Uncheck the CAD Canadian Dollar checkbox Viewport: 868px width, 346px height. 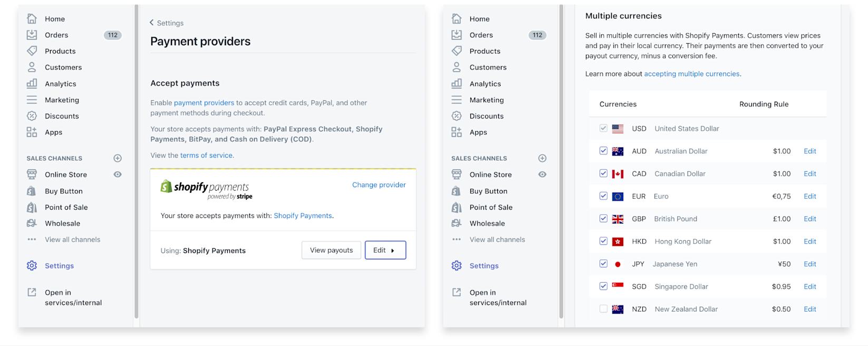click(x=603, y=173)
